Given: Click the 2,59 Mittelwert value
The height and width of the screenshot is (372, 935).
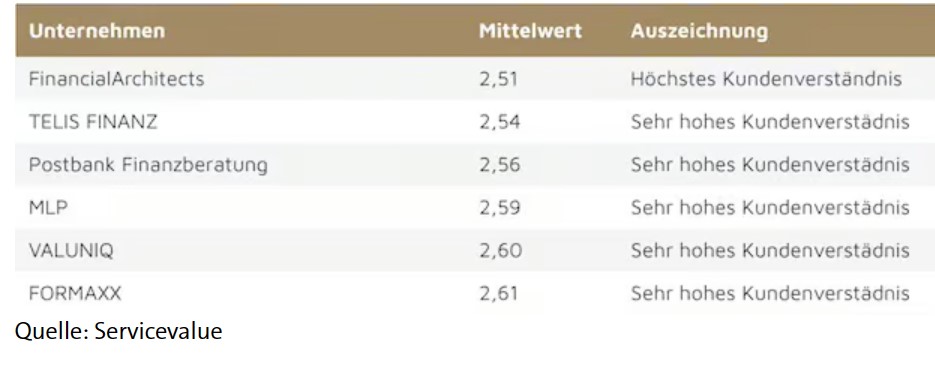Looking at the screenshot, I should 500,208.
